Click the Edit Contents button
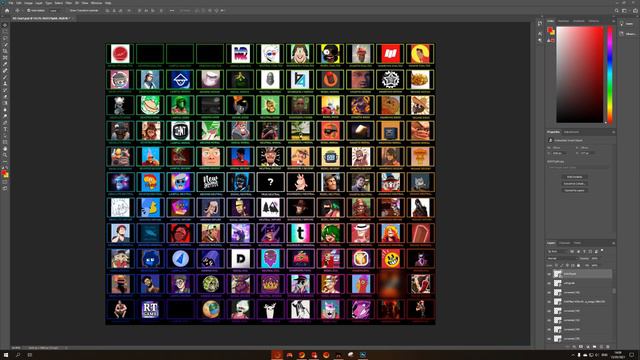Viewport: 640px width, 360px height. [574, 177]
